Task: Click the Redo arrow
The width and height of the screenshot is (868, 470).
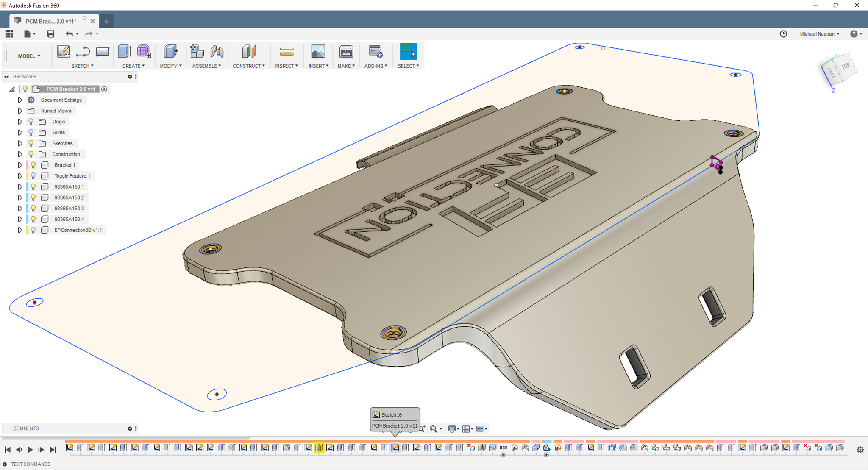Action: [89, 33]
